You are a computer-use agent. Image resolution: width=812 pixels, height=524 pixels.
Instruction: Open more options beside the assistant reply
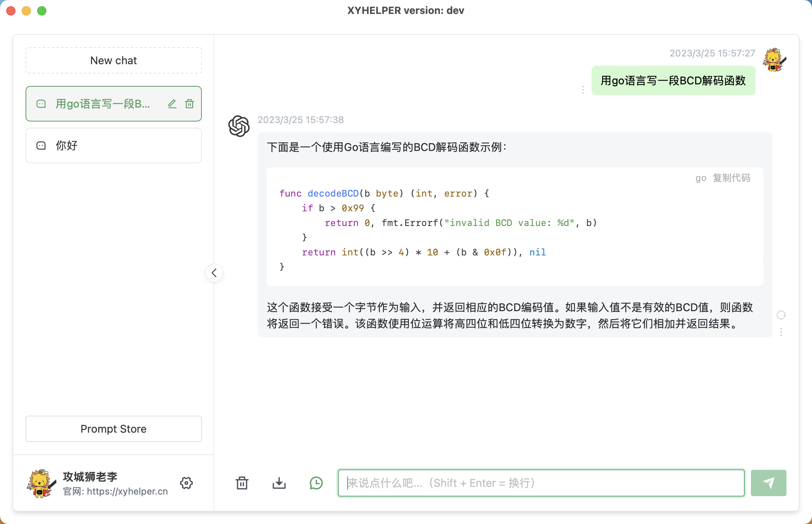point(781,332)
